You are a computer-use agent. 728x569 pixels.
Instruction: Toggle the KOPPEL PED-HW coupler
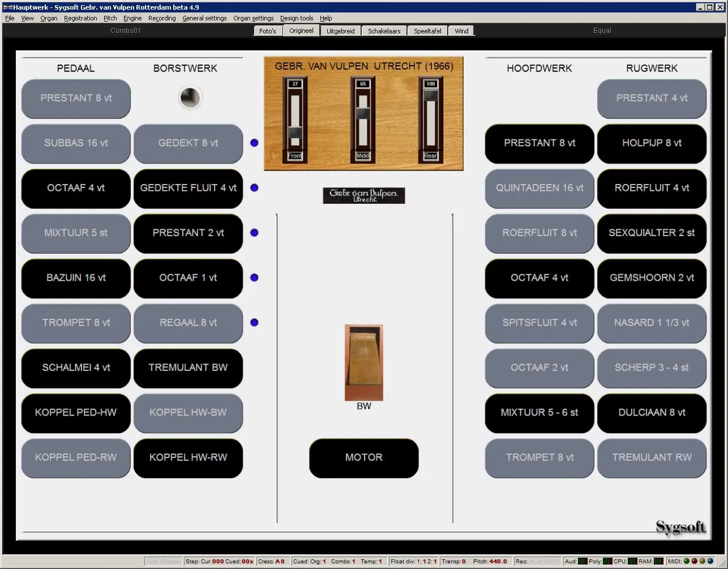(x=76, y=413)
